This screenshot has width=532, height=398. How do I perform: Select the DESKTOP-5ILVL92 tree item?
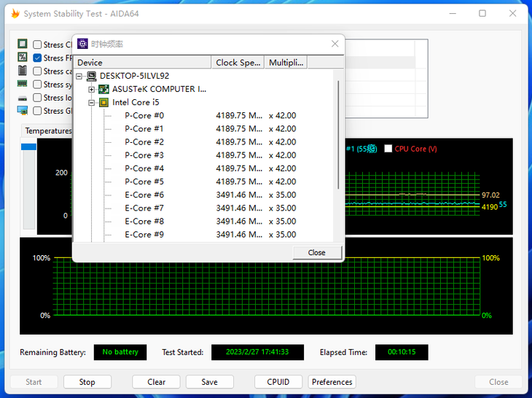[x=134, y=76]
